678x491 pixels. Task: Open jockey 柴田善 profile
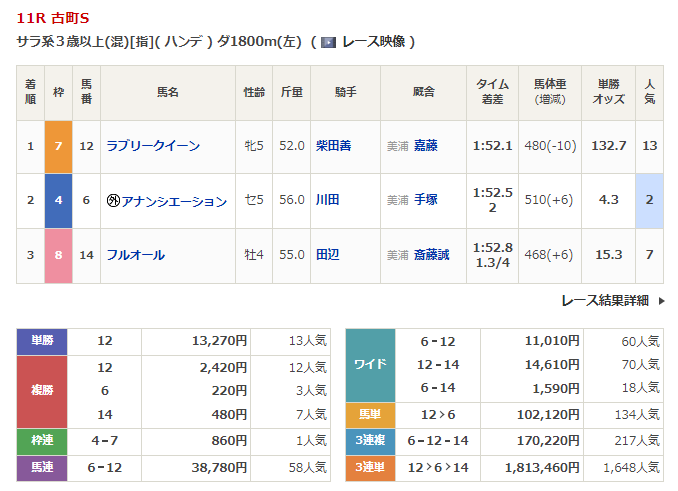pos(333,146)
